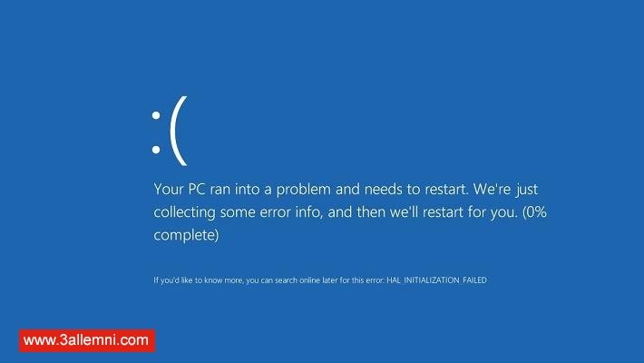The image size is (644, 363).
Task: Click the phrase 'We're just'
Action: pyautogui.click(x=505, y=189)
